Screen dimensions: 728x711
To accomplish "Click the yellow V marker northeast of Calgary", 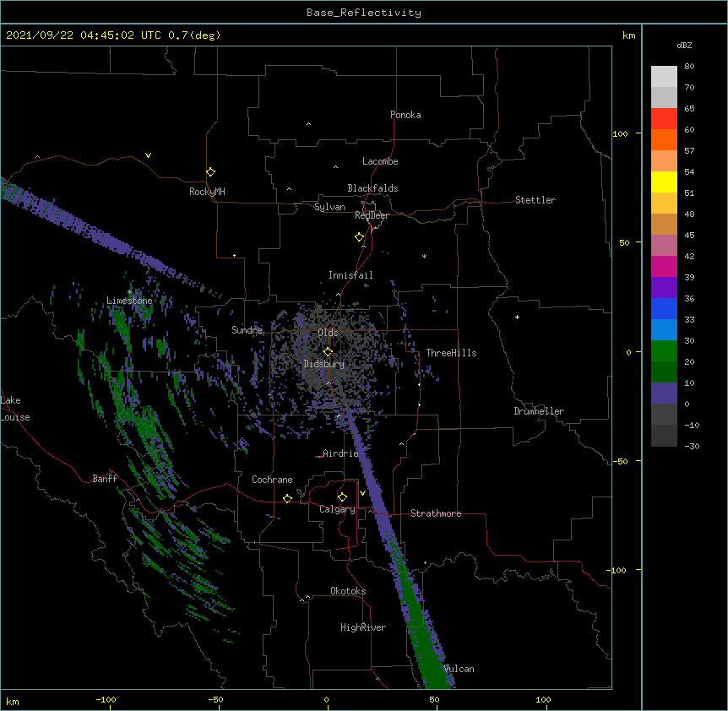I will (x=362, y=493).
